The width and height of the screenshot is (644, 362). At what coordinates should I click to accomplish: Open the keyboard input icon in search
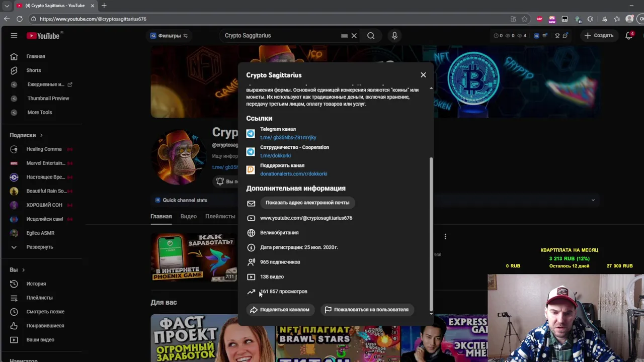click(x=344, y=36)
